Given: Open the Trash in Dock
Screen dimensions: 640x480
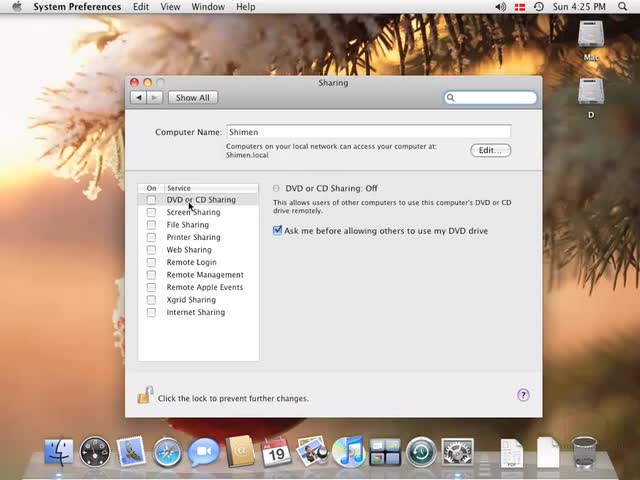Looking at the screenshot, I should point(584,452).
